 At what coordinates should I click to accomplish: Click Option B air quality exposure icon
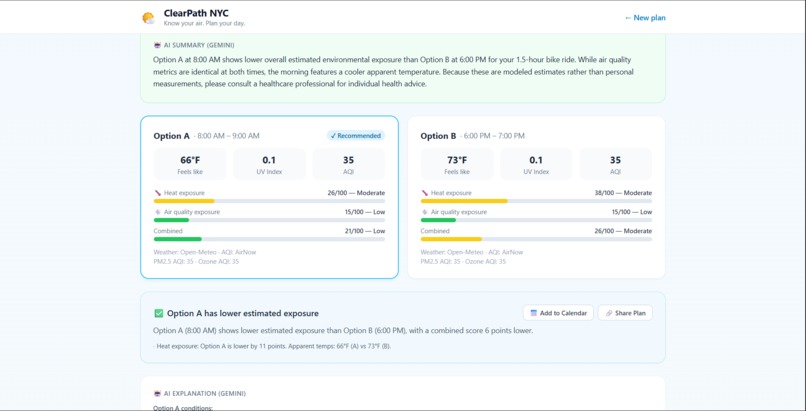click(425, 212)
